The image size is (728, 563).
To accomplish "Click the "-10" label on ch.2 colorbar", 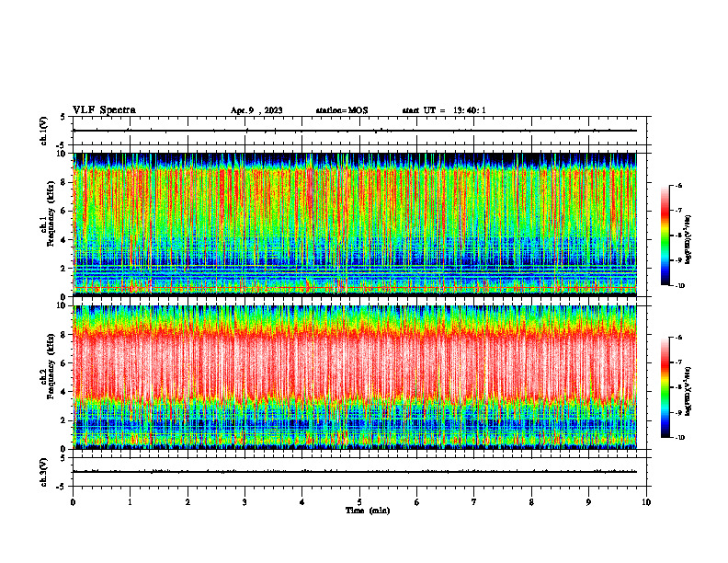I will [x=680, y=437].
